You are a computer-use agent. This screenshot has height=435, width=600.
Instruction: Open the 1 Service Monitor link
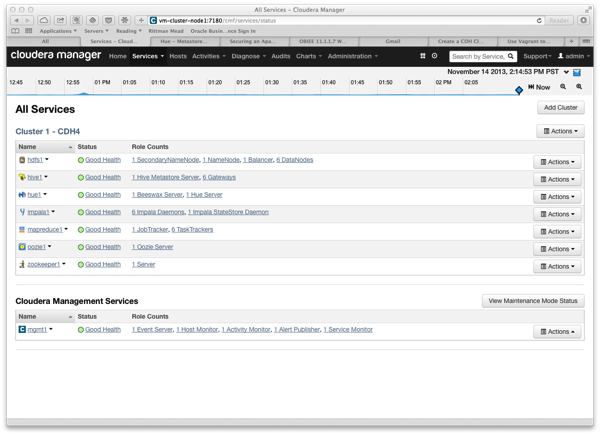point(348,329)
